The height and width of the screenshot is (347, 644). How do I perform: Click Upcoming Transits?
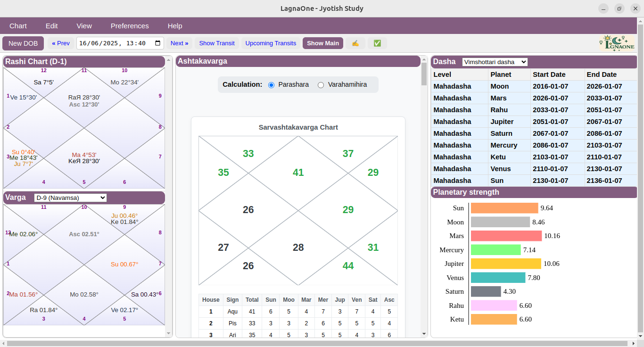click(271, 43)
